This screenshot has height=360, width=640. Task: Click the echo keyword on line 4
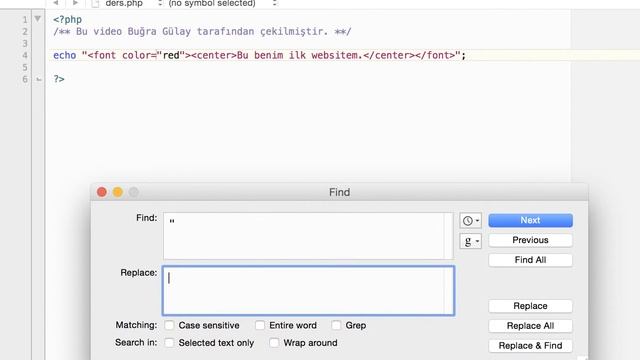(64, 56)
